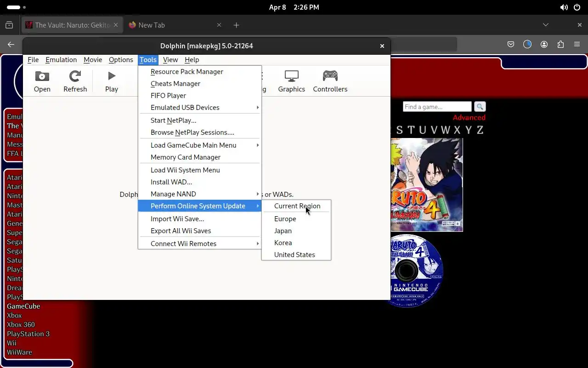This screenshot has width=588, height=368.
Task: Open the View menu
Action: pos(170,60)
